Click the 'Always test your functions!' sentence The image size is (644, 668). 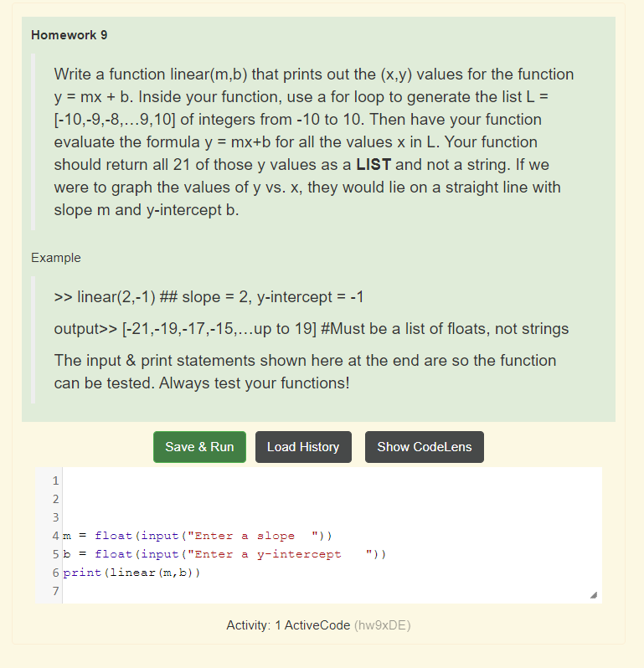255,383
